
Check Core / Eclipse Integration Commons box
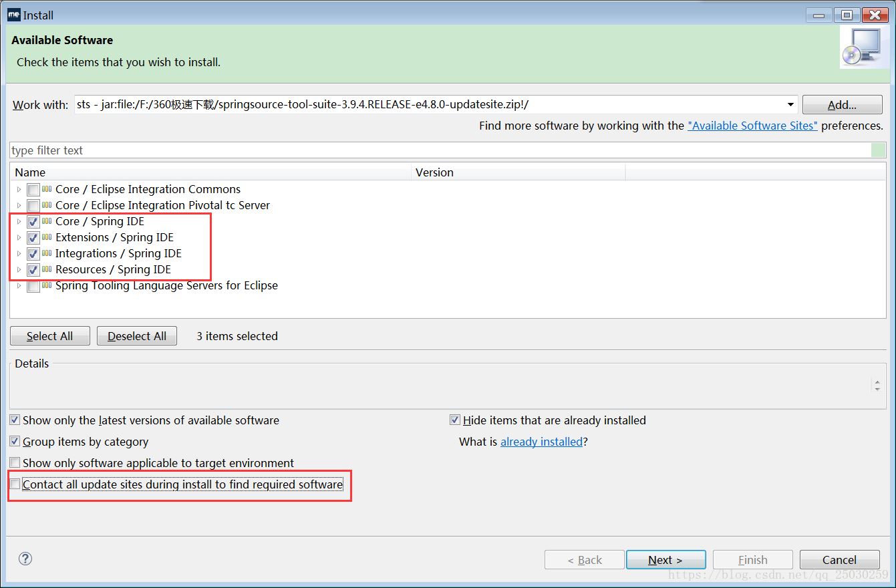tap(33, 190)
